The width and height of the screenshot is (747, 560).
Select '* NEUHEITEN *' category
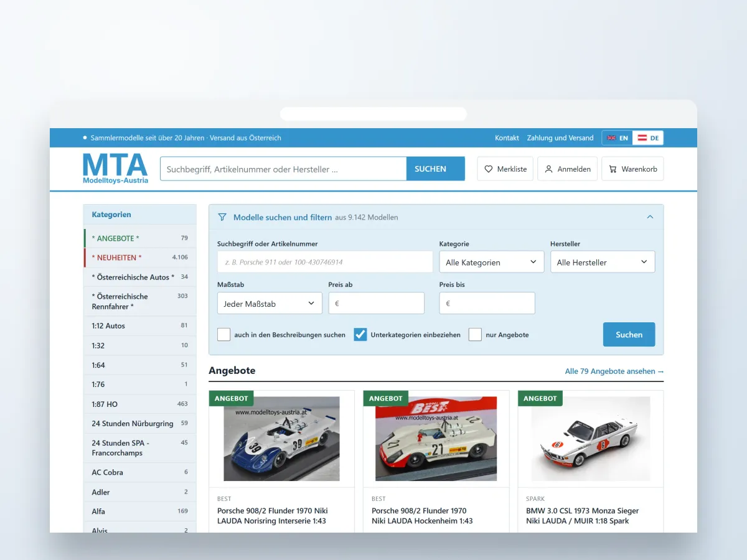(x=140, y=258)
